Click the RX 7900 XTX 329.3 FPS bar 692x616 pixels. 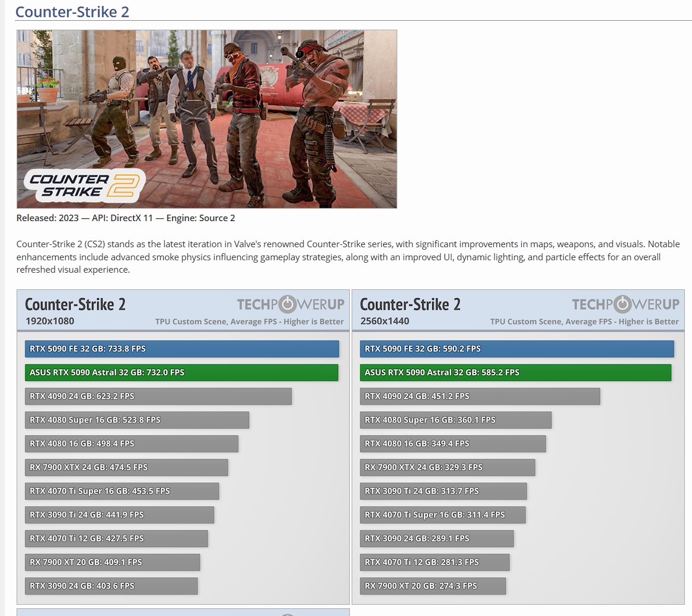point(448,467)
